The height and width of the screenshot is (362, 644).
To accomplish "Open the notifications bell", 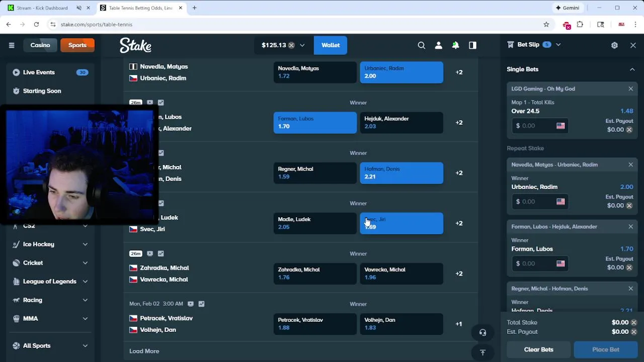I will (x=455, y=45).
